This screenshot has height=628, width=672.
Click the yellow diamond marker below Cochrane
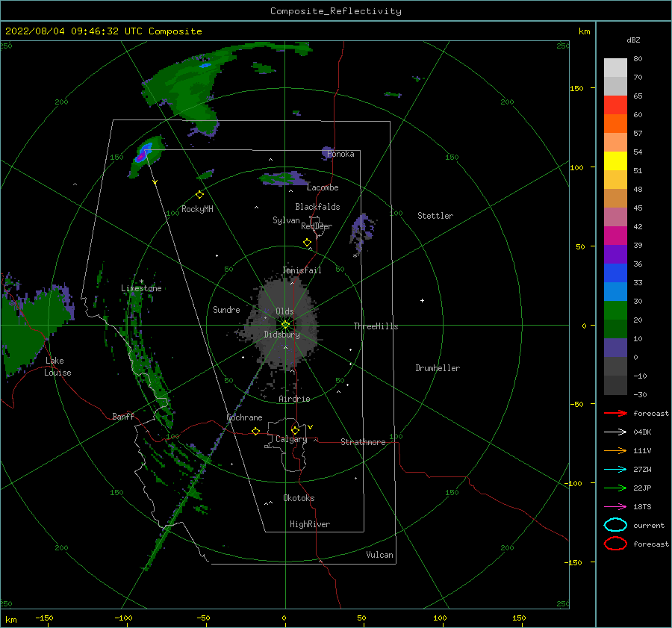coord(255,431)
